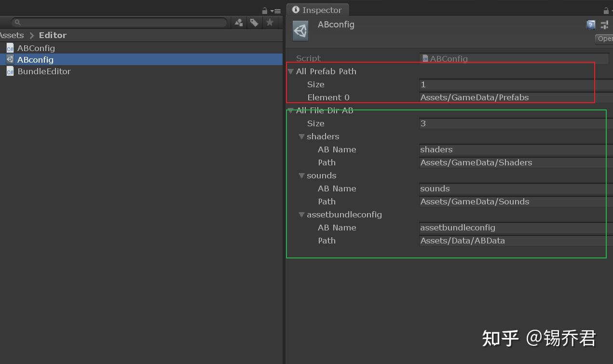Viewport: 613px width, 364px height.
Task: Click the favorites star icon
Action: [x=270, y=22]
